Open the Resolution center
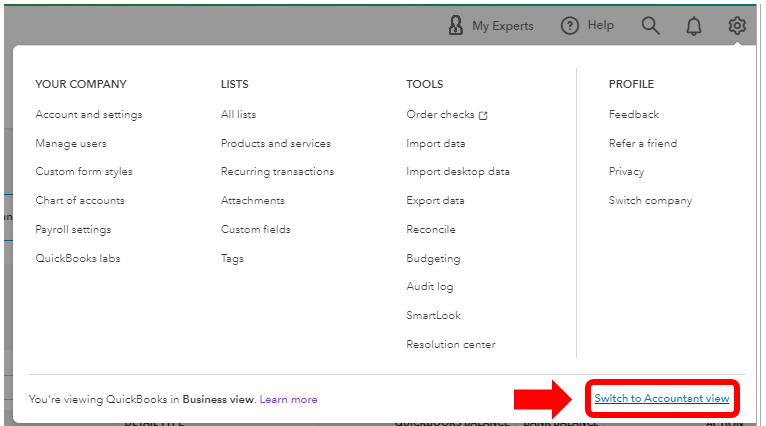 [451, 344]
